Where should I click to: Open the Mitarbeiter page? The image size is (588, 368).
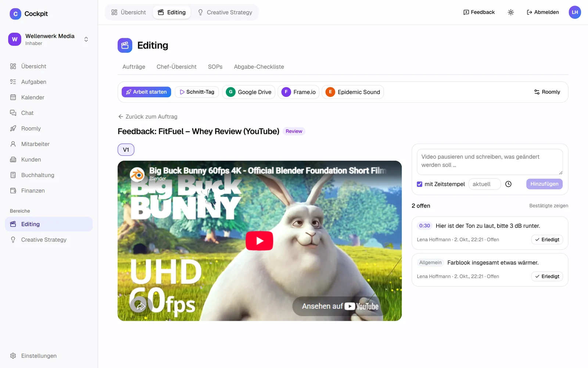(49, 144)
